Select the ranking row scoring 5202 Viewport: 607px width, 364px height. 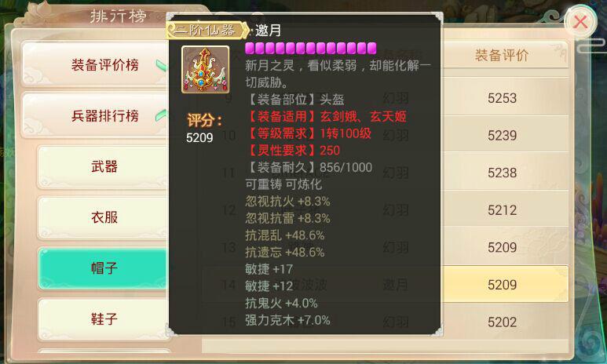click(386, 322)
